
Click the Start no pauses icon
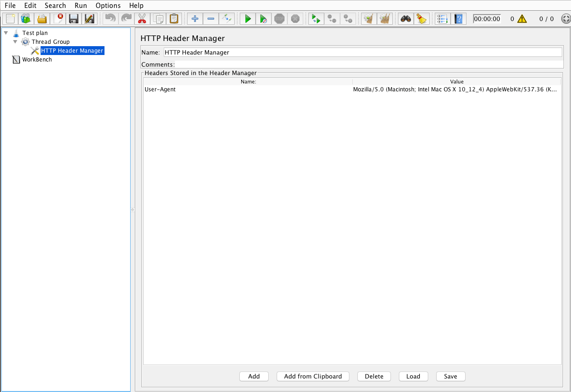pyautogui.click(x=264, y=19)
